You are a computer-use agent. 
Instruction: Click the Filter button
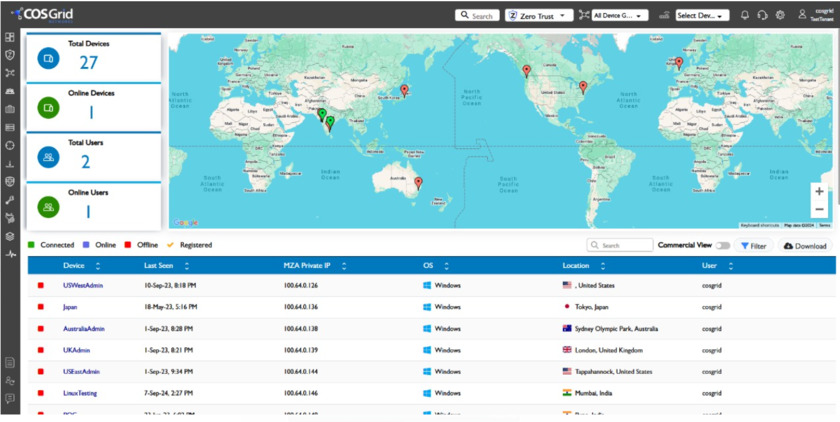753,245
